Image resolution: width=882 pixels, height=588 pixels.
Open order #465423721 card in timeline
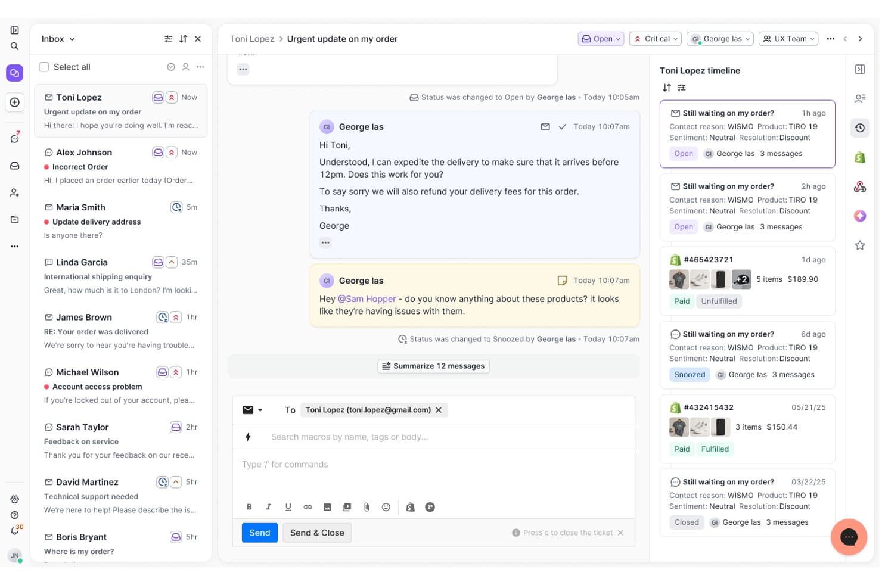click(747, 281)
